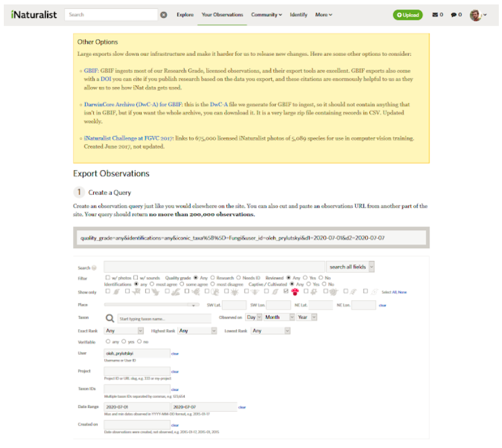Screen dimensions: 502x448
Task: Open the "search all fields" dropdown
Action: (x=350, y=267)
